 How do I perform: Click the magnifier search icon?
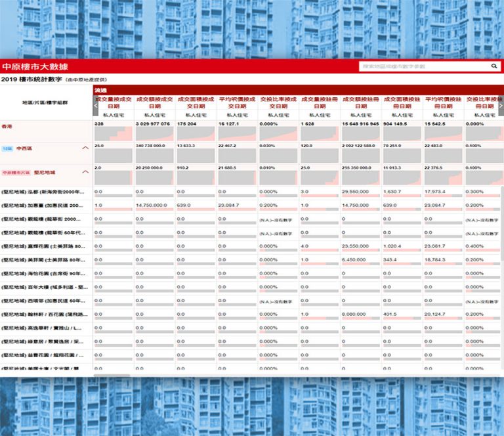494,66
